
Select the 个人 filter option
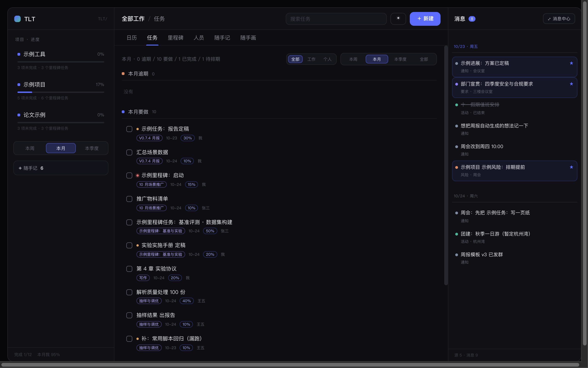(327, 59)
